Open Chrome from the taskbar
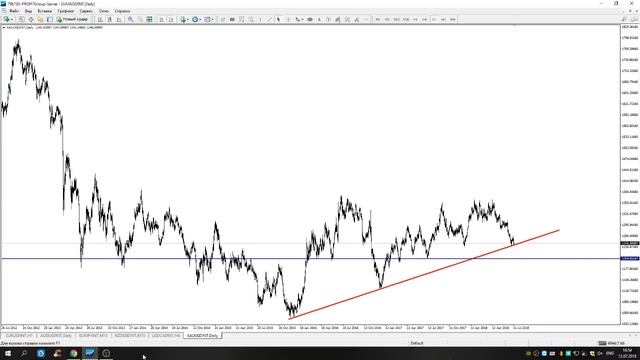This screenshot has height=360, width=640. pos(73,353)
